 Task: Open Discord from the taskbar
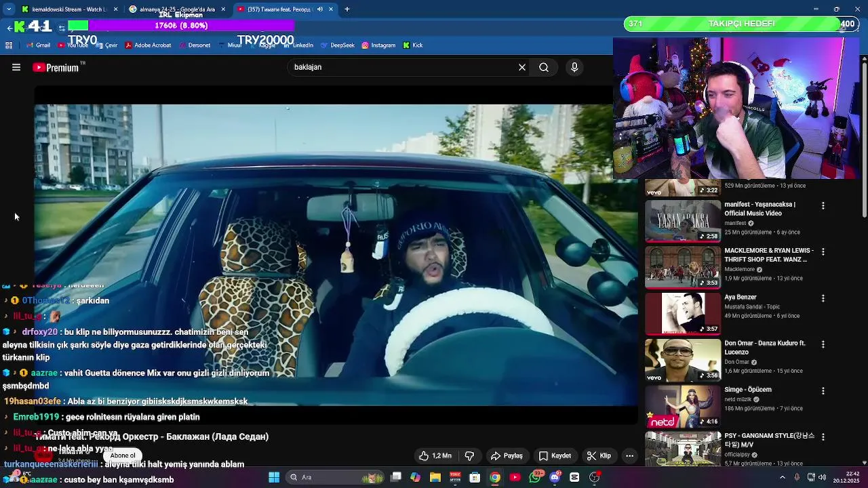click(555, 477)
